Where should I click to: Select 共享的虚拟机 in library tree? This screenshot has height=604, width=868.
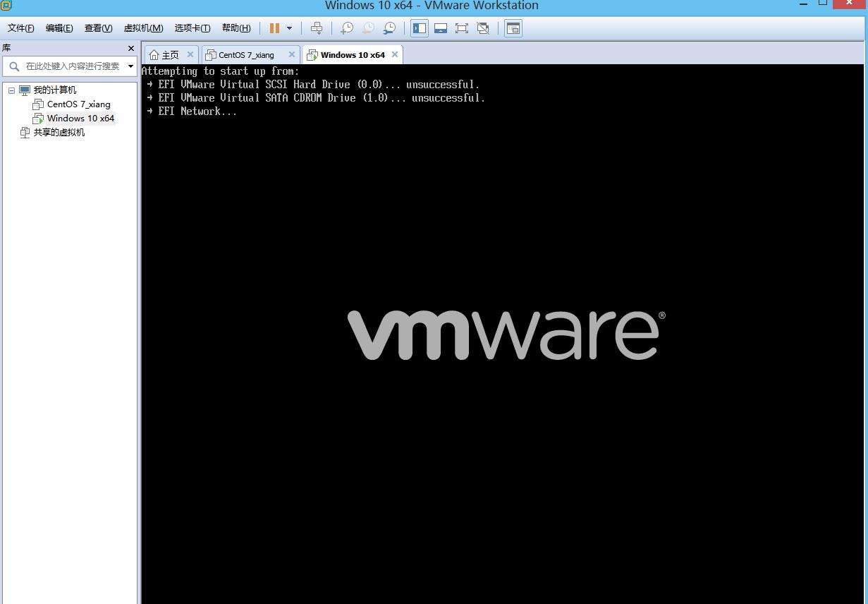[x=59, y=132]
